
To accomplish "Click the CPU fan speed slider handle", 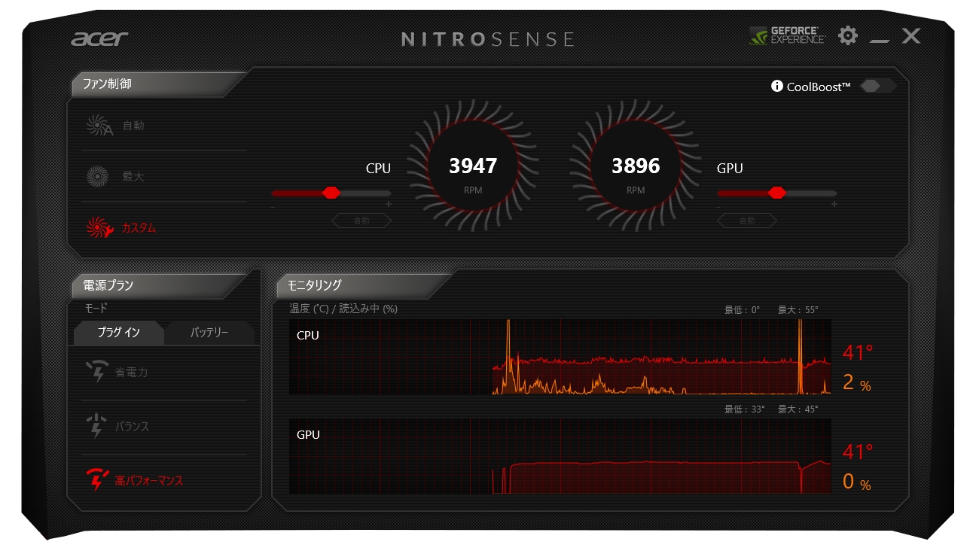I will (x=331, y=193).
